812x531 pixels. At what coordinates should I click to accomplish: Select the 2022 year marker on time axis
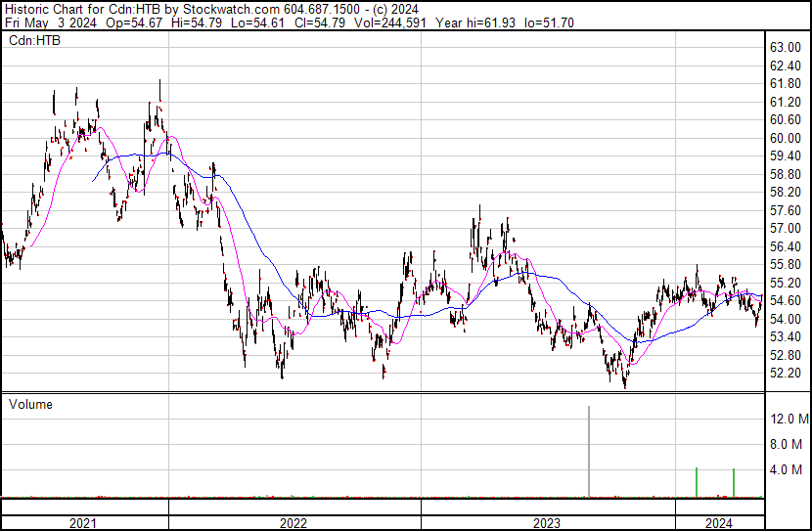[293, 522]
